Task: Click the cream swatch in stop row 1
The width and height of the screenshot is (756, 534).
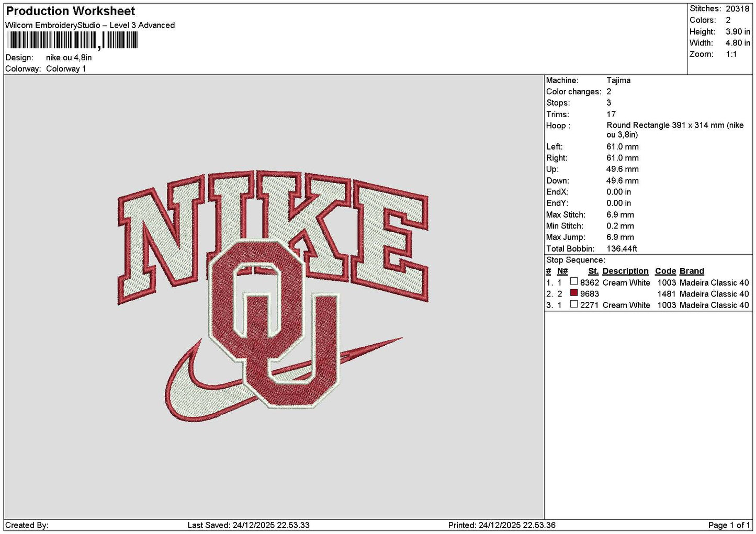Action: pos(574,281)
